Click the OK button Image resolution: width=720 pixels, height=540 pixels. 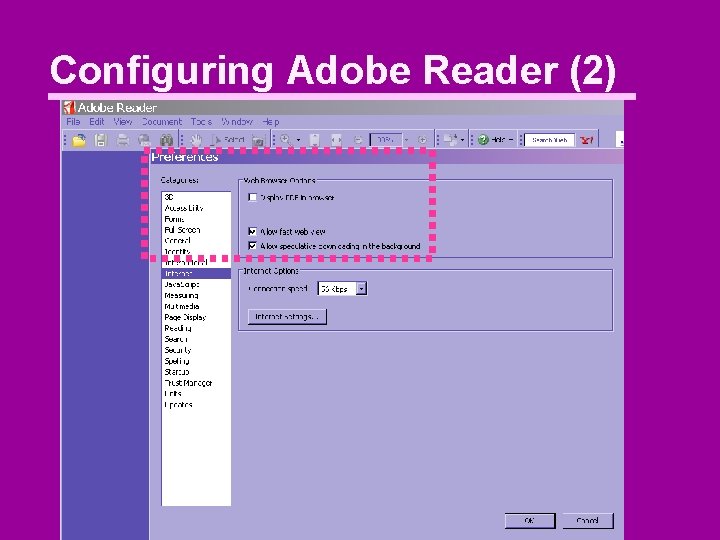click(530, 521)
